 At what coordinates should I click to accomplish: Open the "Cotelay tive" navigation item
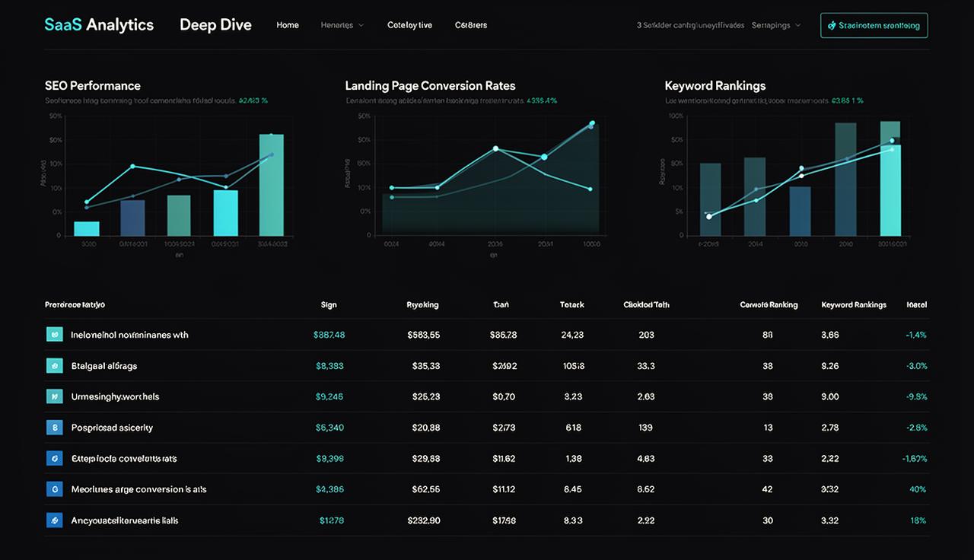(409, 25)
